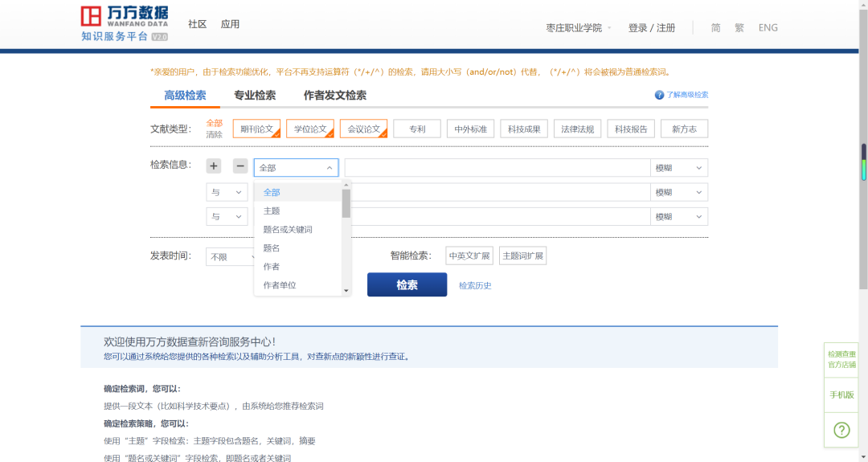
Task: Select 作者单位 in field list
Action: click(x=298, y=285)
